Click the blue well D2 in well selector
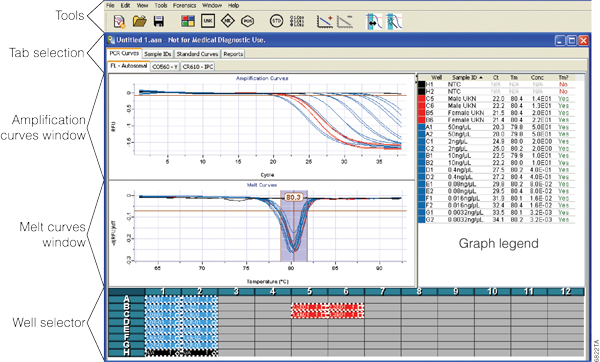The height and width of the screenshot is (362, 600). pos(200,322)
